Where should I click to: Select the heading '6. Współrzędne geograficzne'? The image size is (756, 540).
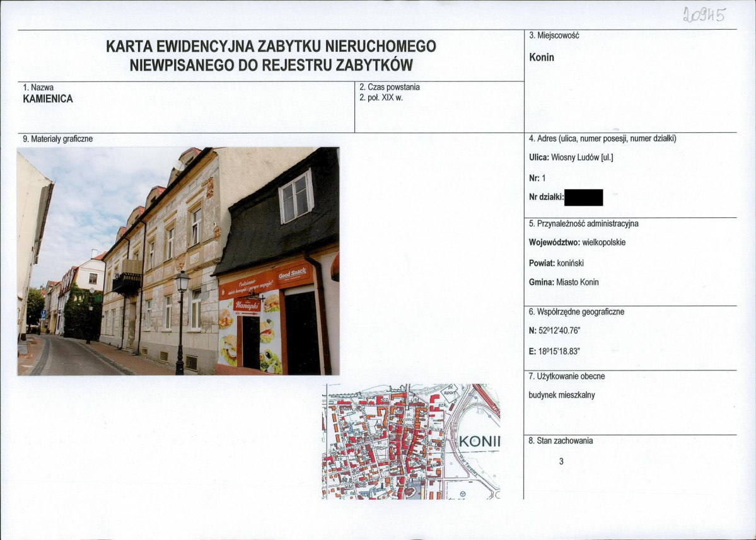(576, 312)
